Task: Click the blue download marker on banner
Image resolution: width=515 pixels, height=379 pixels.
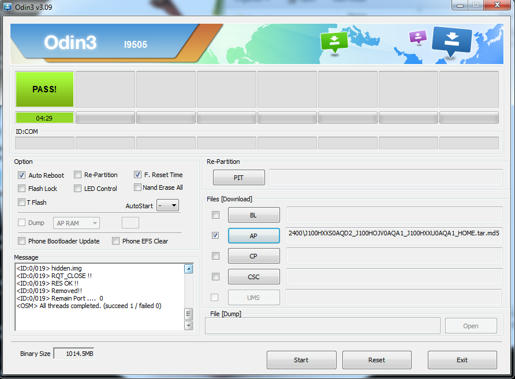Action: [452, 41]
